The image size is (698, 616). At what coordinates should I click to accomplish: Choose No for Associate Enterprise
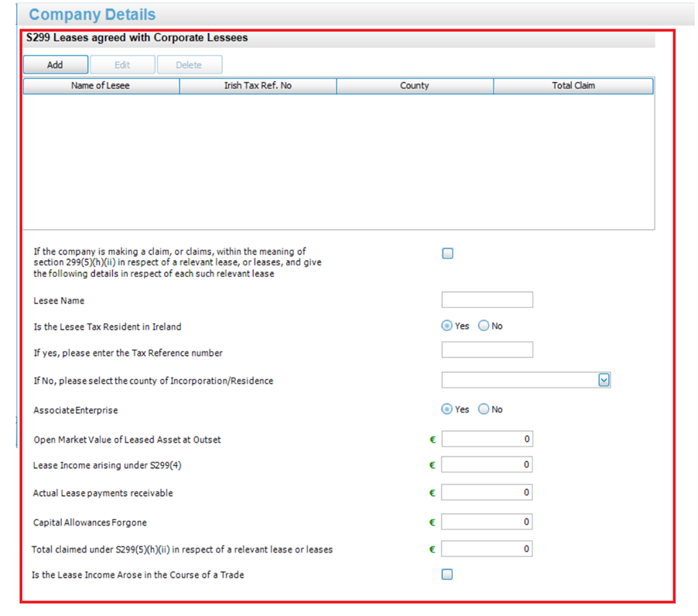pyautogui.click(x=484, y=409)
